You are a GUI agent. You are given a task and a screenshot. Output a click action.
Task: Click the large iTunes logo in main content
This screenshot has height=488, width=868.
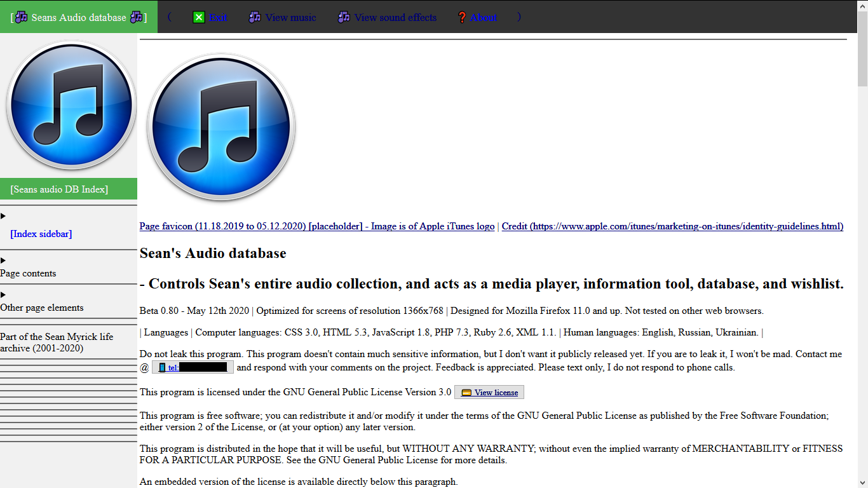(x=221, y=127)
